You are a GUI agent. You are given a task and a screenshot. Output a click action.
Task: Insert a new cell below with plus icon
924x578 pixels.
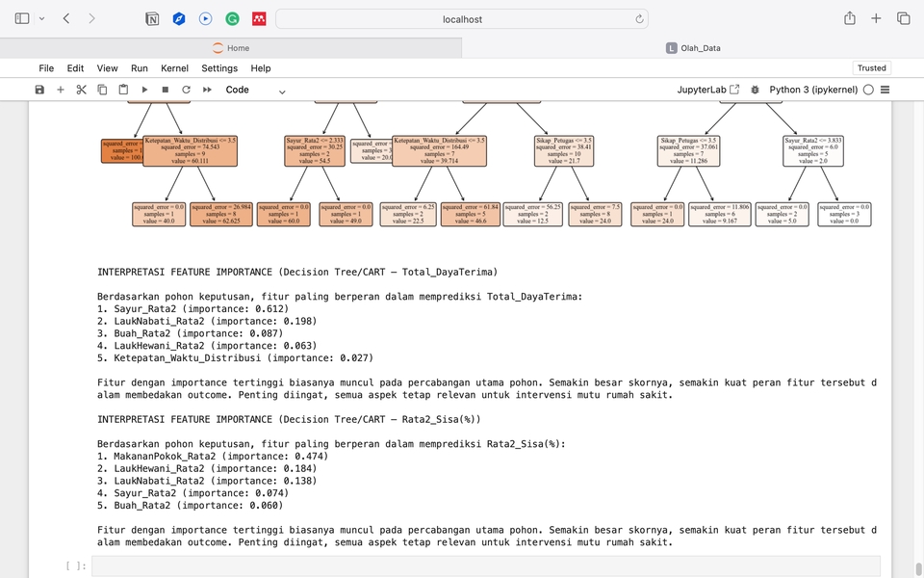[x=61, y=90]
